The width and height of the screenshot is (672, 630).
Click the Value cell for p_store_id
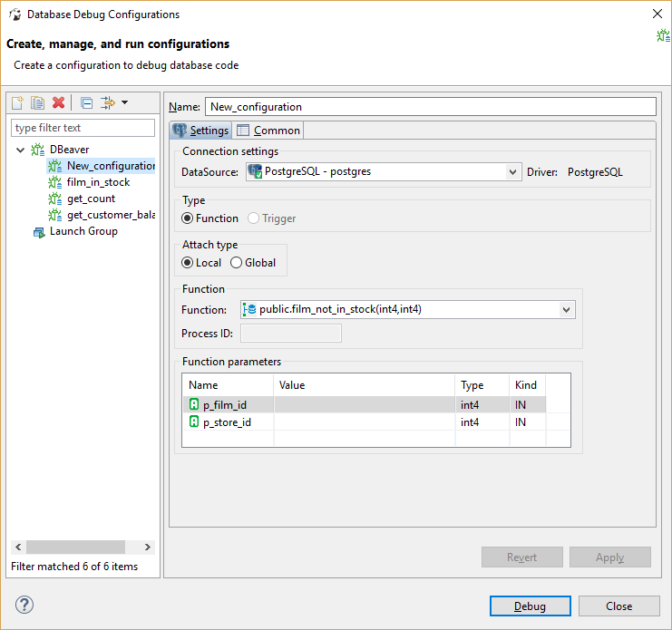click(365, 422)
